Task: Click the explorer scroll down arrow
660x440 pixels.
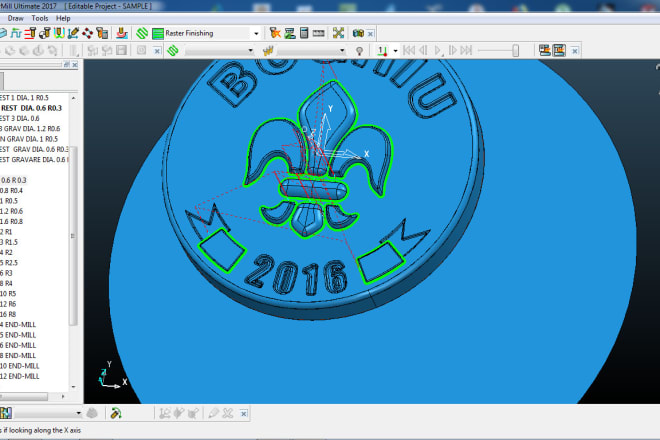Action: (74, 387)
